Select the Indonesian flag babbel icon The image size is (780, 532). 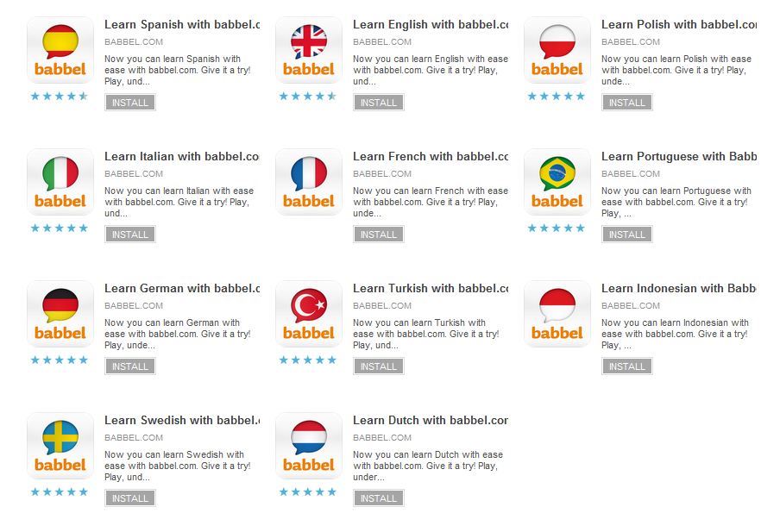coord(557,314)
